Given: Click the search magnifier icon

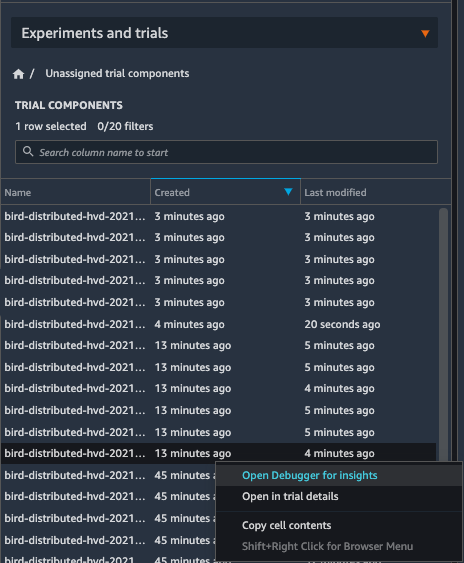Looking at the screenshot, I should [x=28, y=152].
